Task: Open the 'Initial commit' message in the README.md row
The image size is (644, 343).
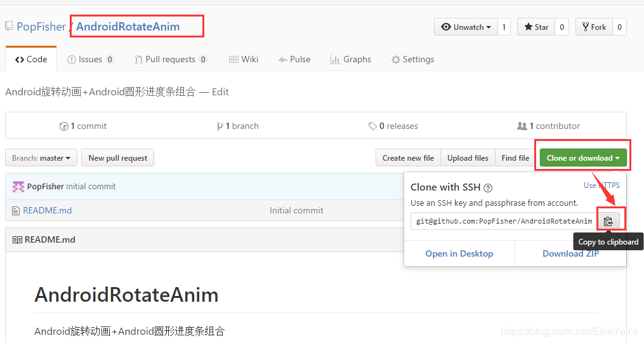Action: pos(296,211)
